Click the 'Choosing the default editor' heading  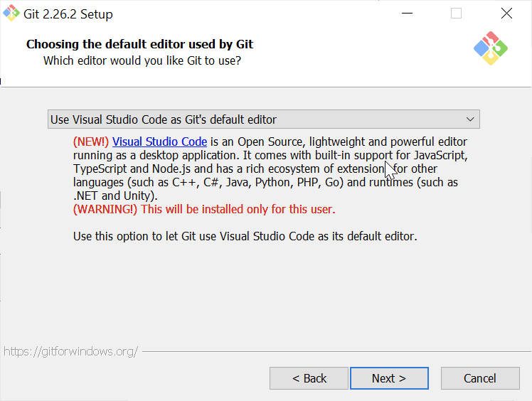click(140, 44)
